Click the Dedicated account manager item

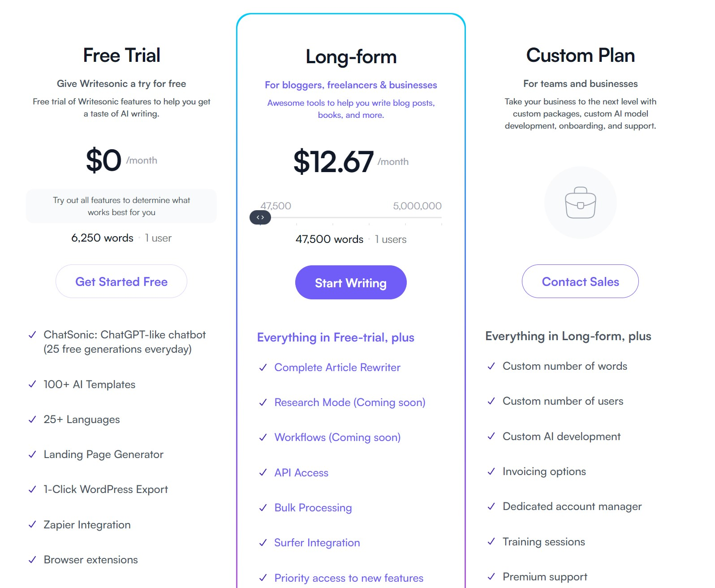572,506
